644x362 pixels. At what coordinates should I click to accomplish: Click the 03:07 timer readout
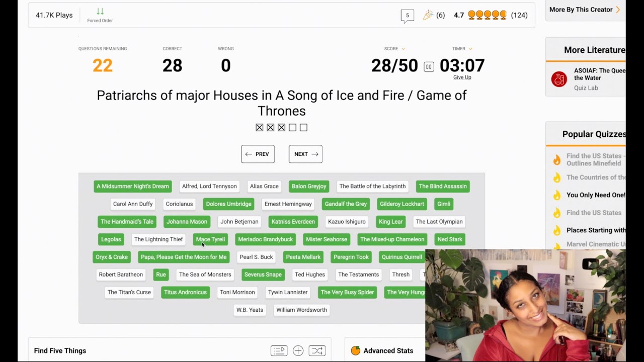point(462,65)
